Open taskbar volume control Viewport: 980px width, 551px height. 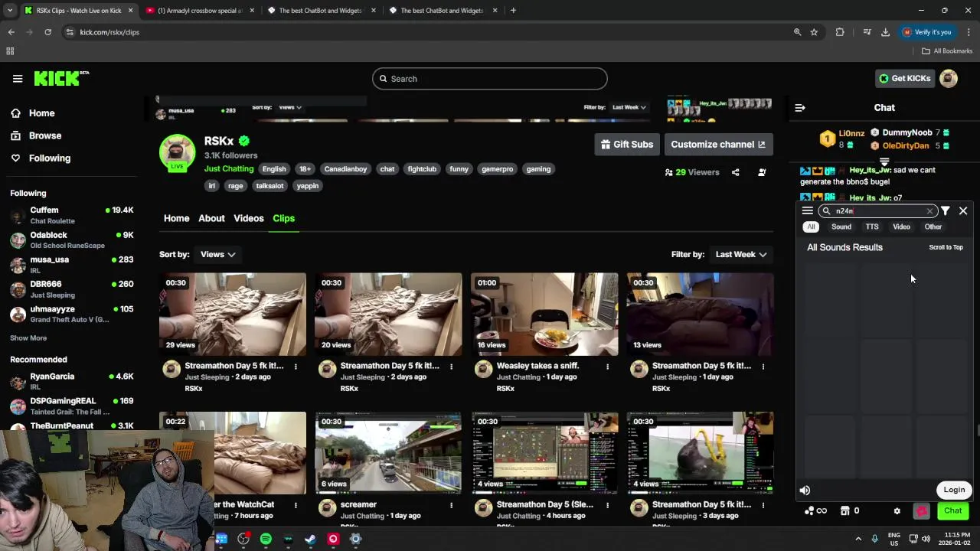pyautogui.click(x=926, y=539)
